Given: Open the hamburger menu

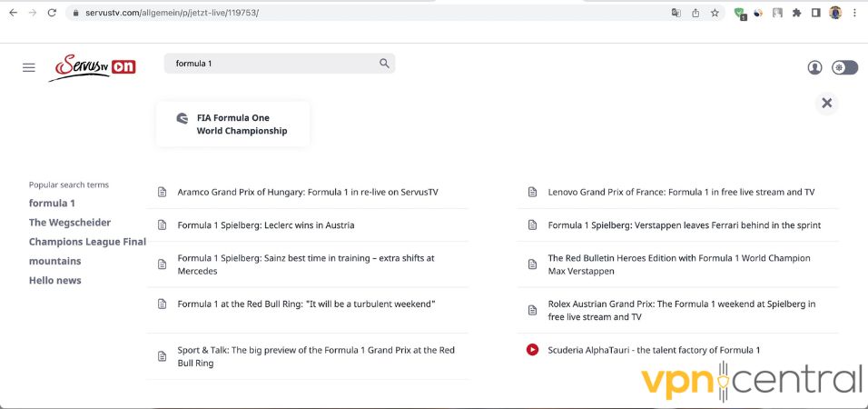Looking at the screenshot, I should click(29, 67).
